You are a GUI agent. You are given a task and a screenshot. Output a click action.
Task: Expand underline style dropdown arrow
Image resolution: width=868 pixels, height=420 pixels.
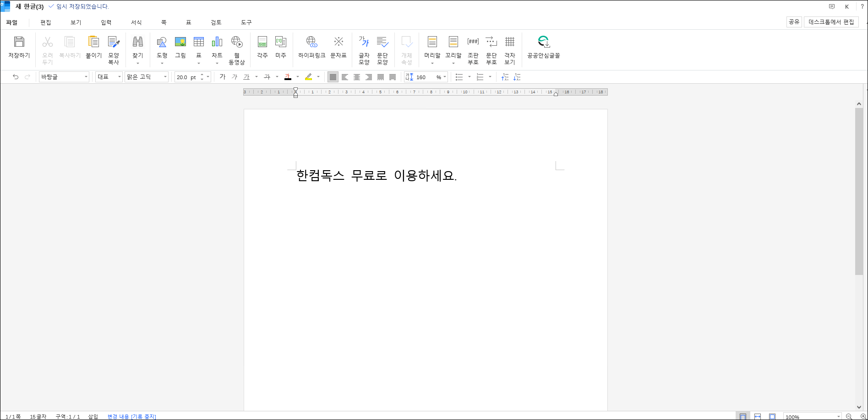coord(257,77)
